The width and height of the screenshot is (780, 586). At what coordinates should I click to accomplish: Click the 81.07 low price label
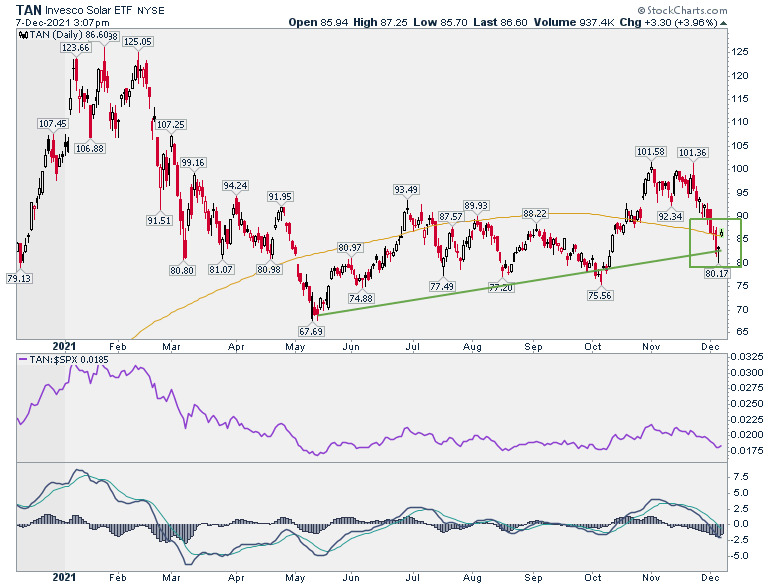tap(221, 270)
